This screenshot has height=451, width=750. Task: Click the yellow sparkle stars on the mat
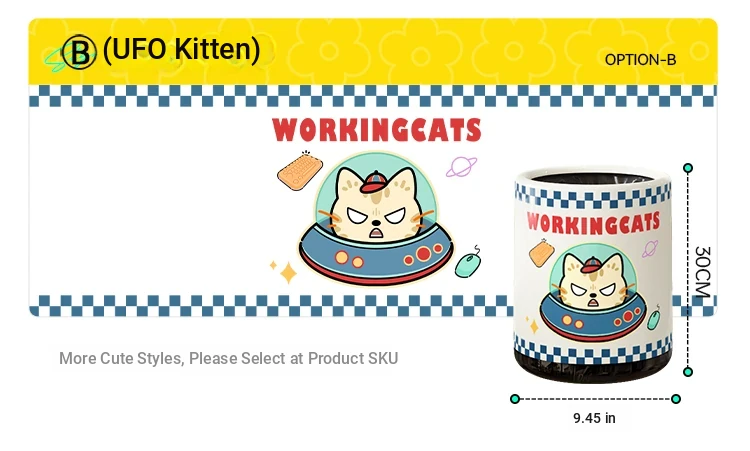[284, 271]
